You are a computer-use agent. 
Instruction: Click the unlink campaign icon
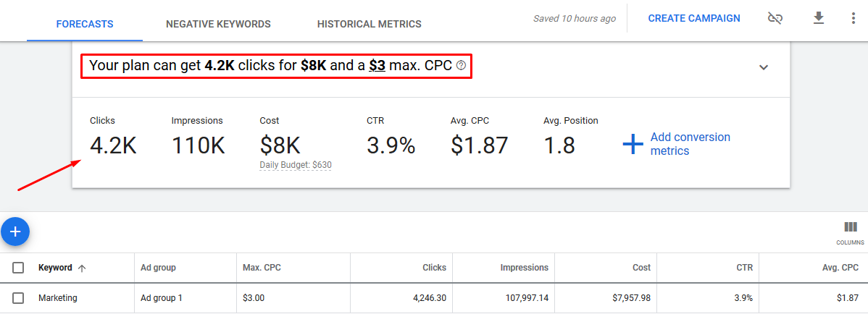coord(775,18)
